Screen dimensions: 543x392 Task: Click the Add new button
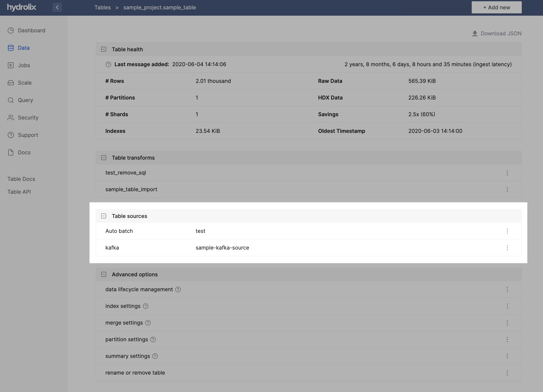(496, 7)
